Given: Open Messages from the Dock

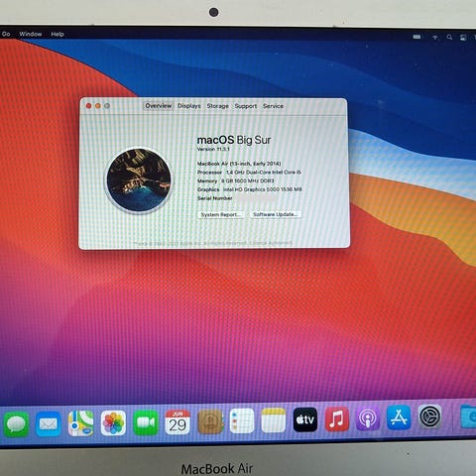Looking at the screenshot, I should coord(16,423).
